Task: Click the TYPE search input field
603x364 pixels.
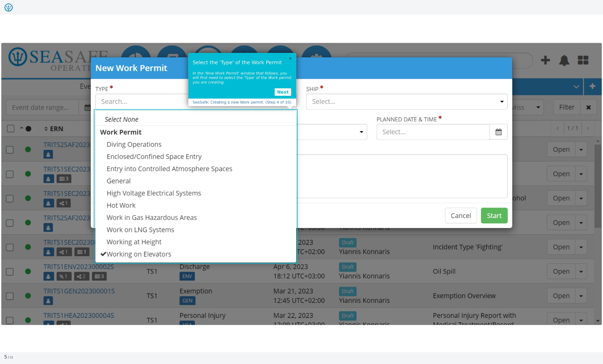Action: (x=142, y=101)
